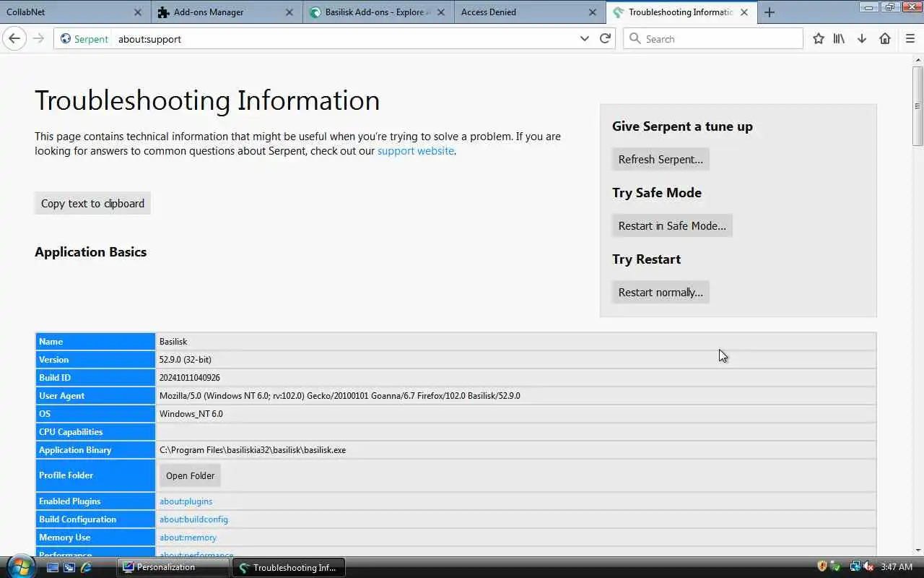Viewport: 924px width, 578px height.
Task: Follow the support website link
Action: [416, 151]
